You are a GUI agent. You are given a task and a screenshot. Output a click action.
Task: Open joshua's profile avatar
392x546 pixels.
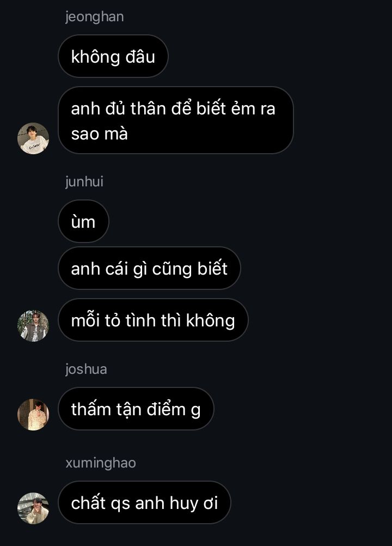[33, 415]
